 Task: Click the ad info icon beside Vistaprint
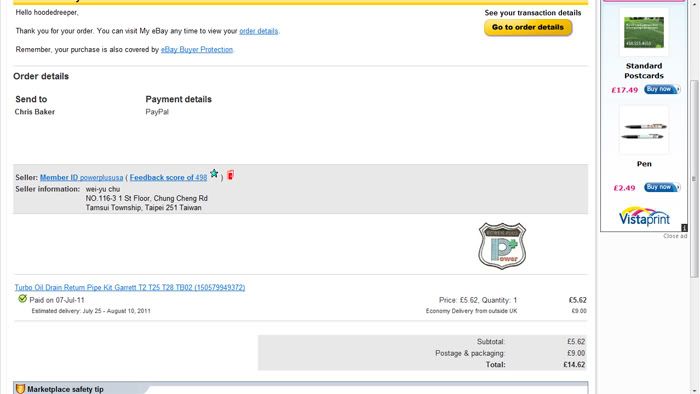tap(684, 228)
